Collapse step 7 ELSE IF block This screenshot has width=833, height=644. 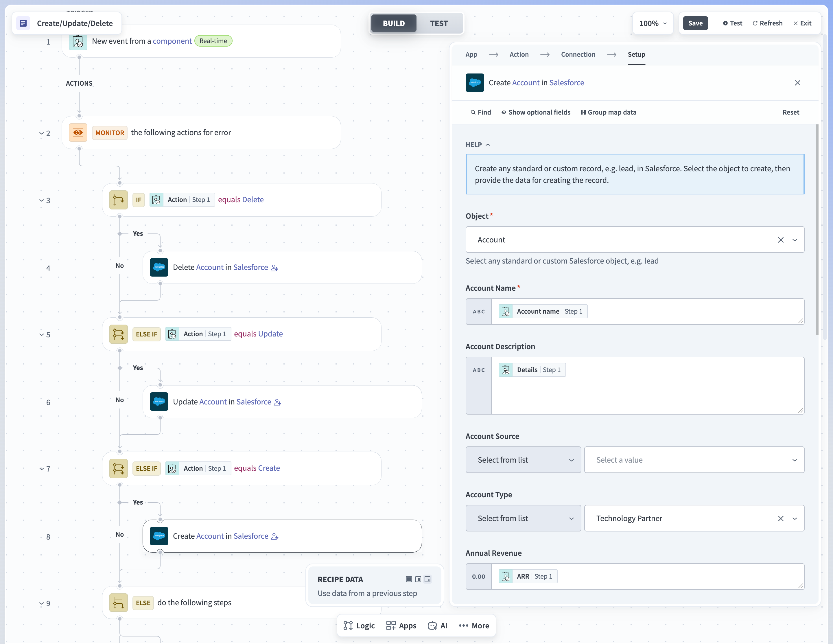click(x=42, y=469)
